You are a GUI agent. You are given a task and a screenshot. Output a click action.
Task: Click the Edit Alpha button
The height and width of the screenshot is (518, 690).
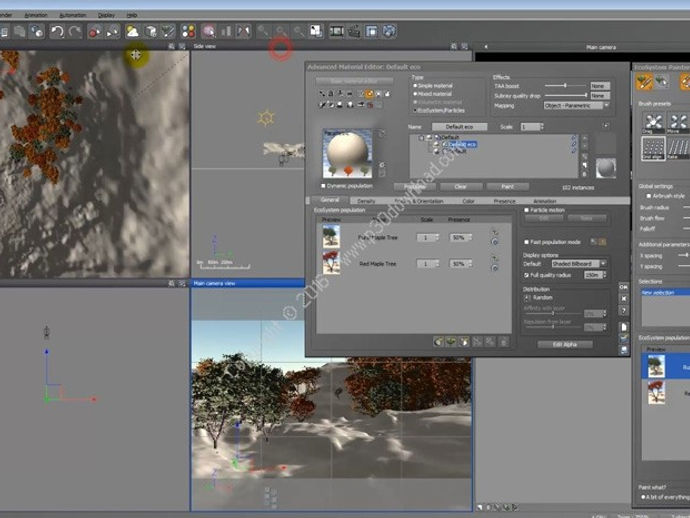tap(565, 344)
